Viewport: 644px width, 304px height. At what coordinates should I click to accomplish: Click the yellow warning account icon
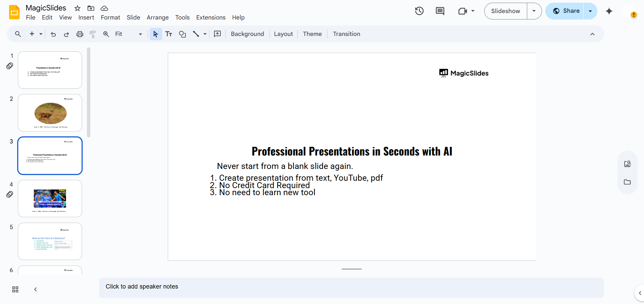(x=634, y=14)
